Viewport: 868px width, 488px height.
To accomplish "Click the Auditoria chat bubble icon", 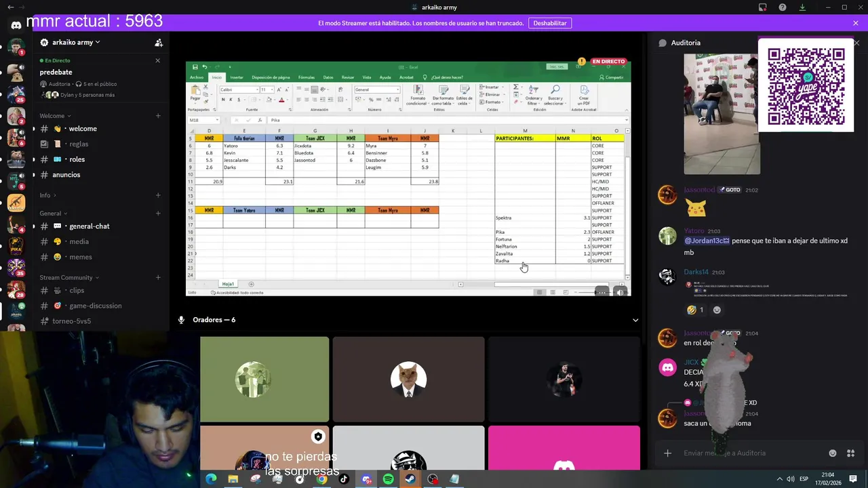I will click(x=663, y=43).
